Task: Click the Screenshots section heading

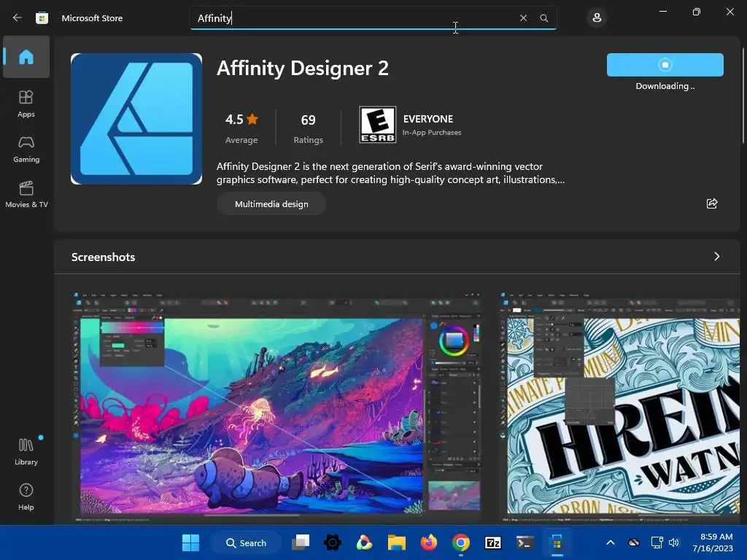Action: coord(104,257)
